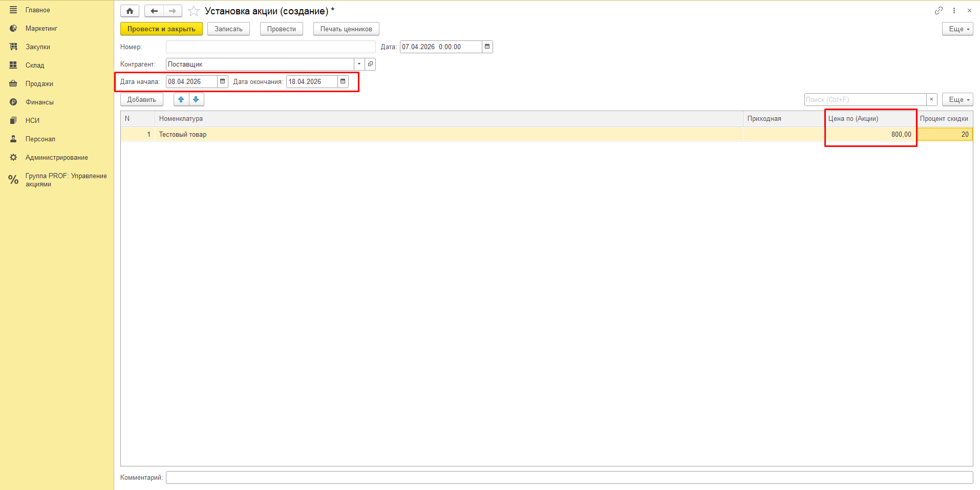
Task: Open the top Еще dropdown menu
Action: [957, 29]
